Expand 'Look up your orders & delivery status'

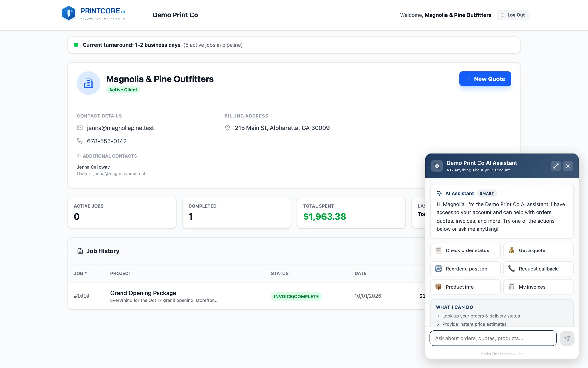[x=478, y=316]
